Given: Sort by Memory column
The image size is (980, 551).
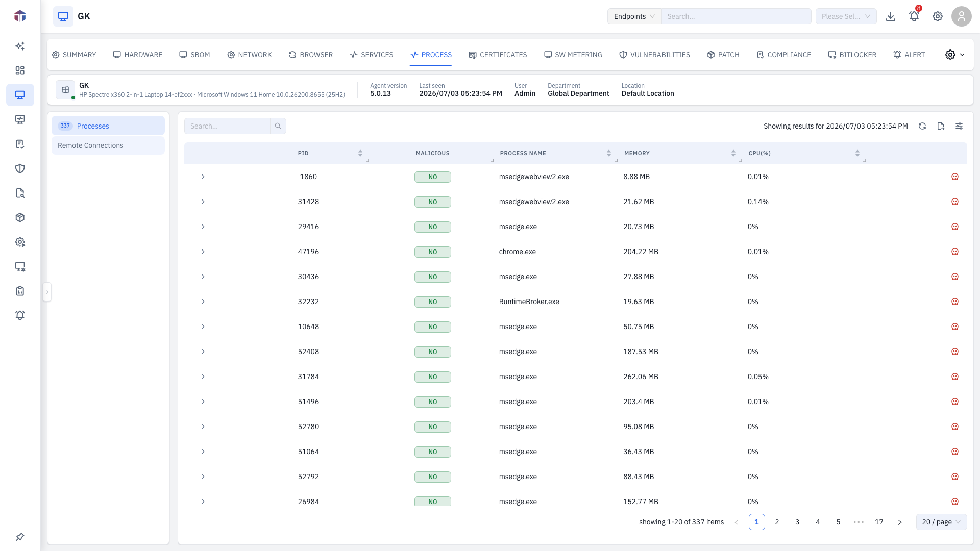Looking at the screenshot, I should tap(733, 153).
